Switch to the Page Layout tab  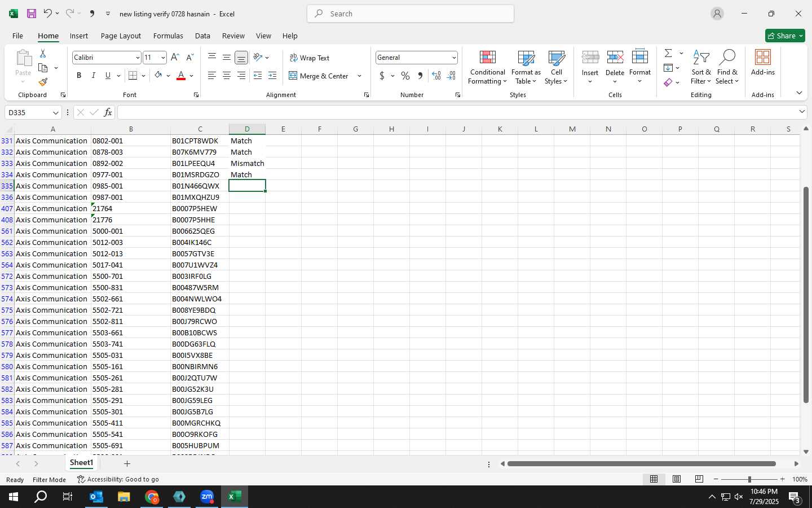(x=121, y=36)
